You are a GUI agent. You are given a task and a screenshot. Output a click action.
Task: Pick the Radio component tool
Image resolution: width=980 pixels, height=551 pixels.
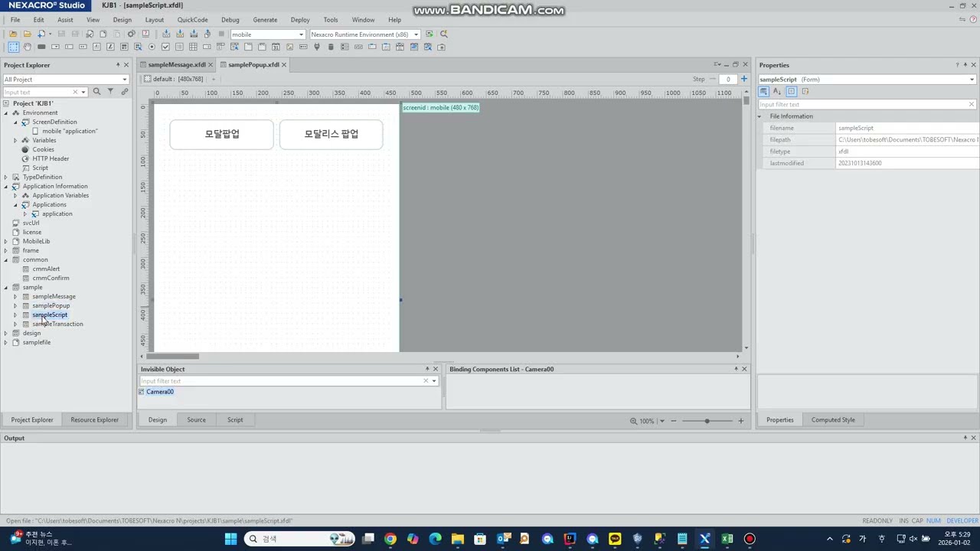[x=152, y=47]
